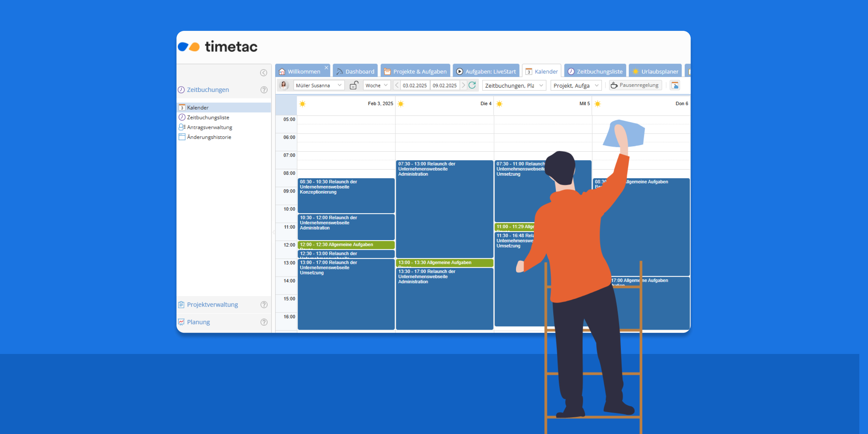Expand the Projekt, Aufga display dropdown
The width and height of the screenshot is (868, 434).
tap(596, 85)
